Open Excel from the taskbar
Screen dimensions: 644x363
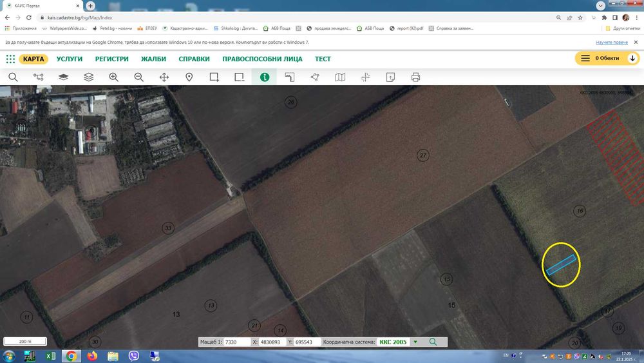click(x=51, y=356)
